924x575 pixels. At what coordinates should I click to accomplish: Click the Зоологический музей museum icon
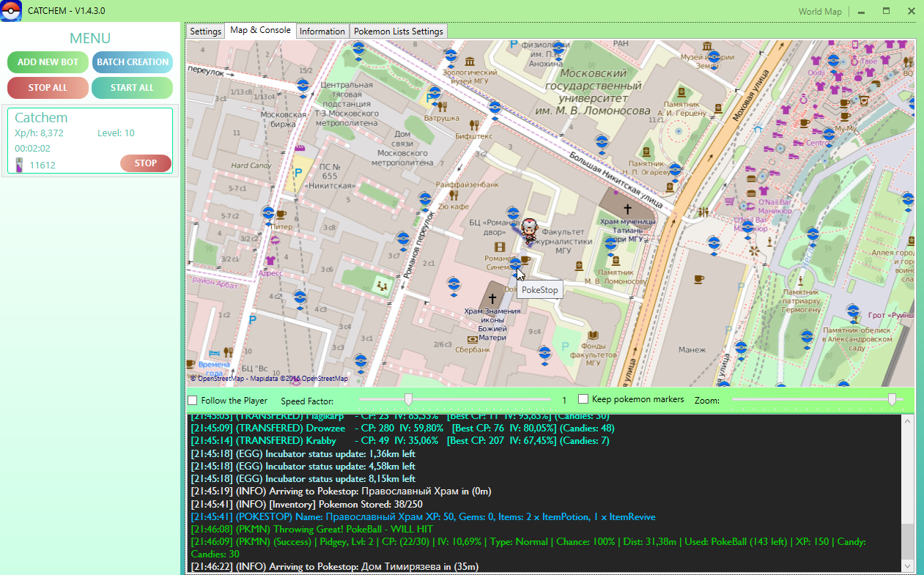tap(469, 61)
